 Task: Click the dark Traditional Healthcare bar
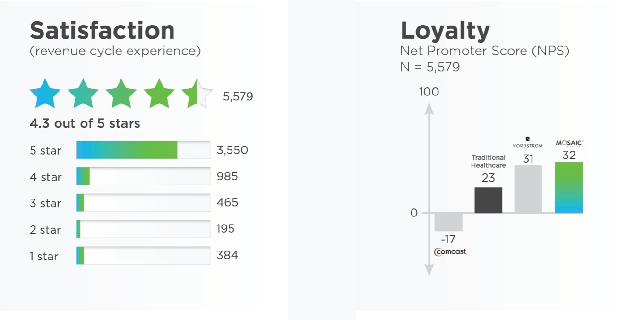[x=488, y=200]
